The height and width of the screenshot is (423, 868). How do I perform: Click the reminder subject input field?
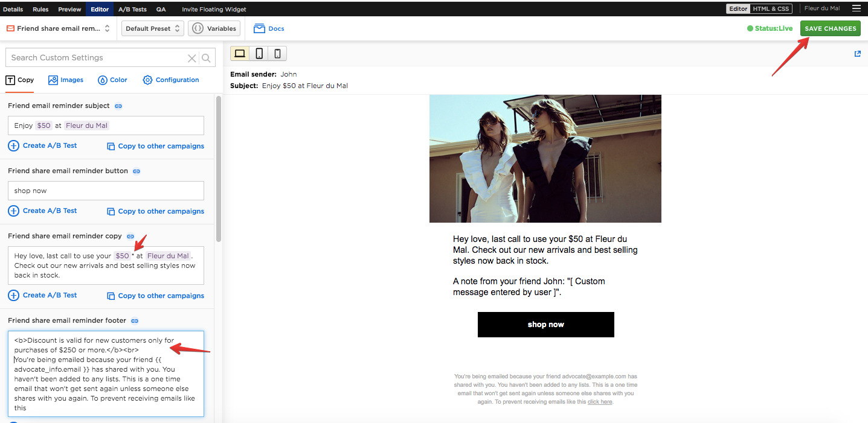click(106, 126)
